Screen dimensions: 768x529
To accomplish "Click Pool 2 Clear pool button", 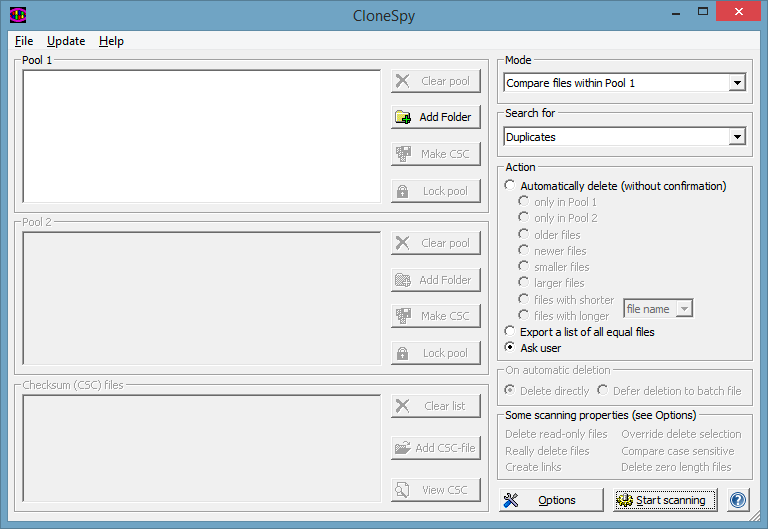I will pos(435,243).
